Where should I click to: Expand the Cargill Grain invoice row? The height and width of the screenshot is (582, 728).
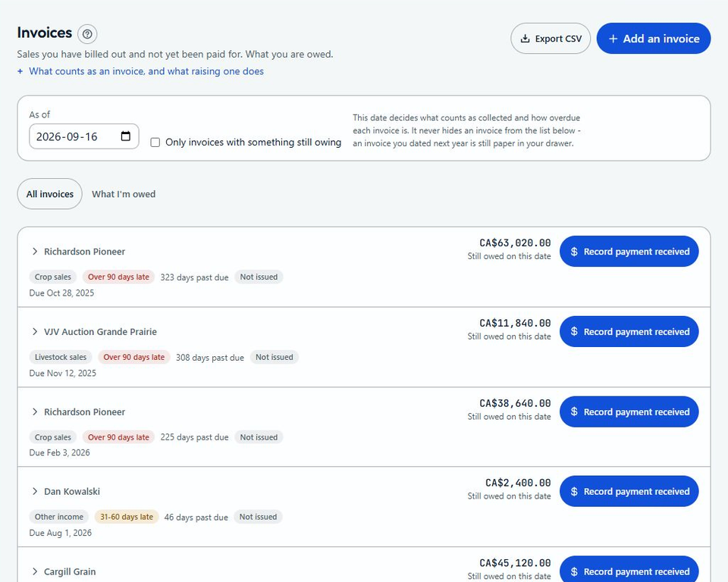tap(35, 571)
